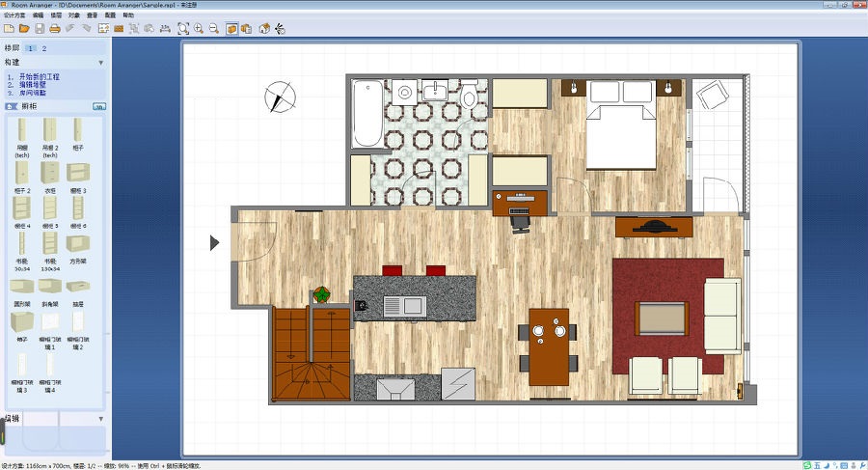Open the 编辑 menu
This screenshot has width=868, height=470.
pos(38,15)
